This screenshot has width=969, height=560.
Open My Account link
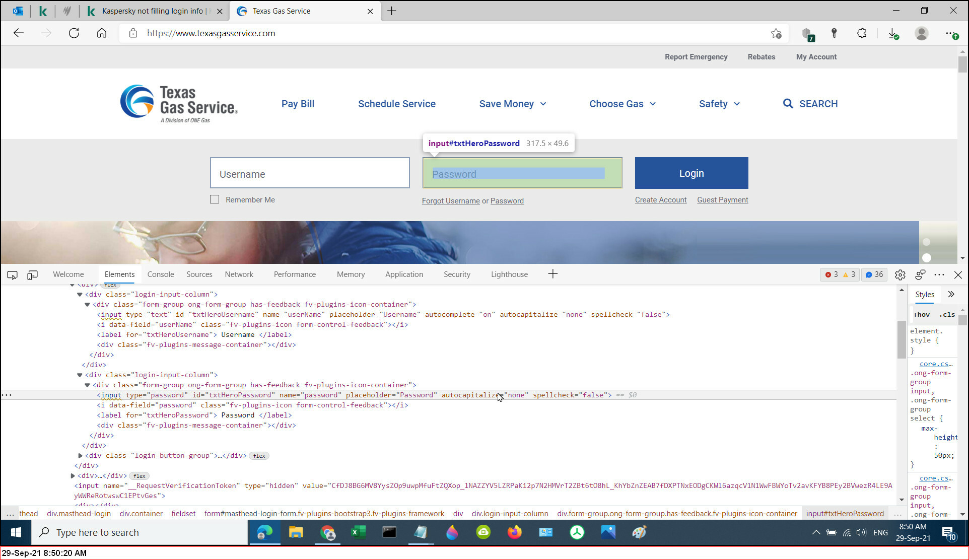coord(816,57)
